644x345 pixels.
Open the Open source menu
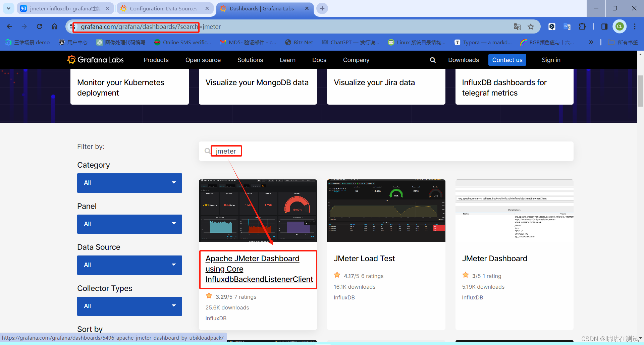[x=203, y=60]
